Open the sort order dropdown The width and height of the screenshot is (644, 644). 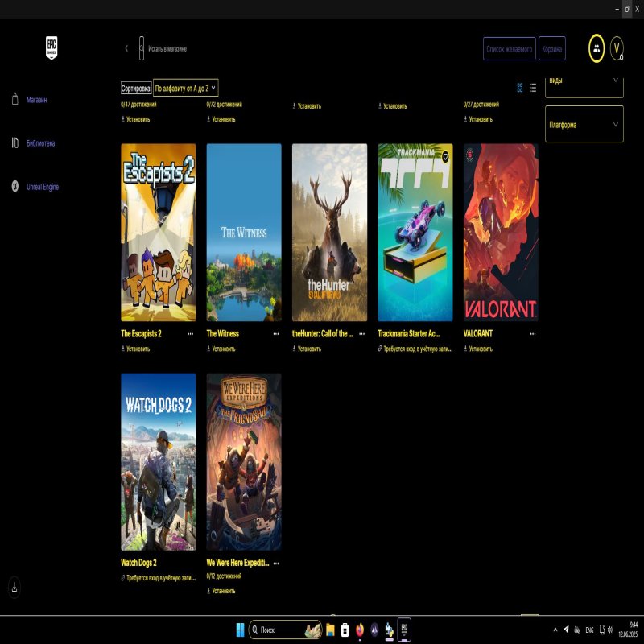click(185, 88)
